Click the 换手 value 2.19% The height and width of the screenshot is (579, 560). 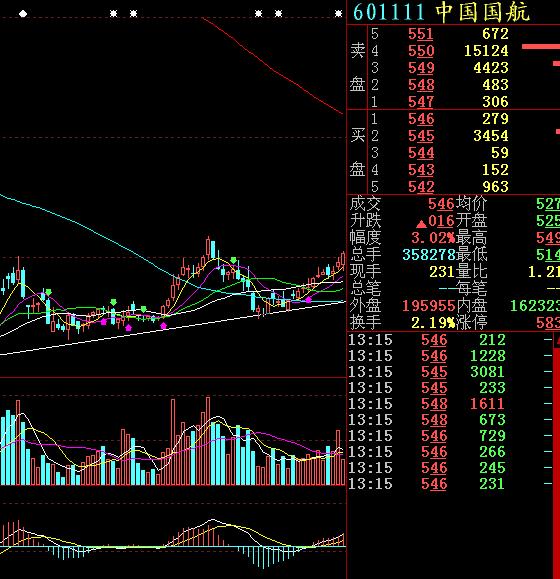coord(433,323)
